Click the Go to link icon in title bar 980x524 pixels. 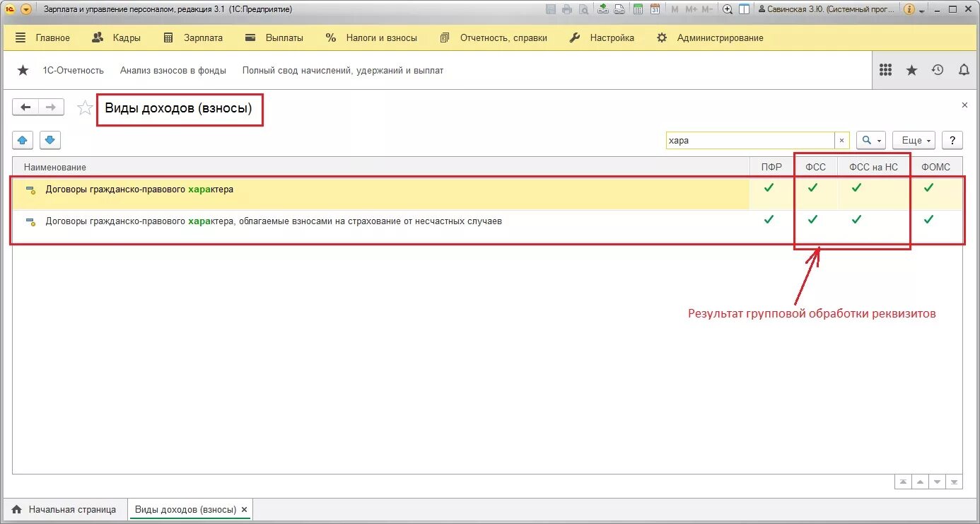tap(619, 9)
